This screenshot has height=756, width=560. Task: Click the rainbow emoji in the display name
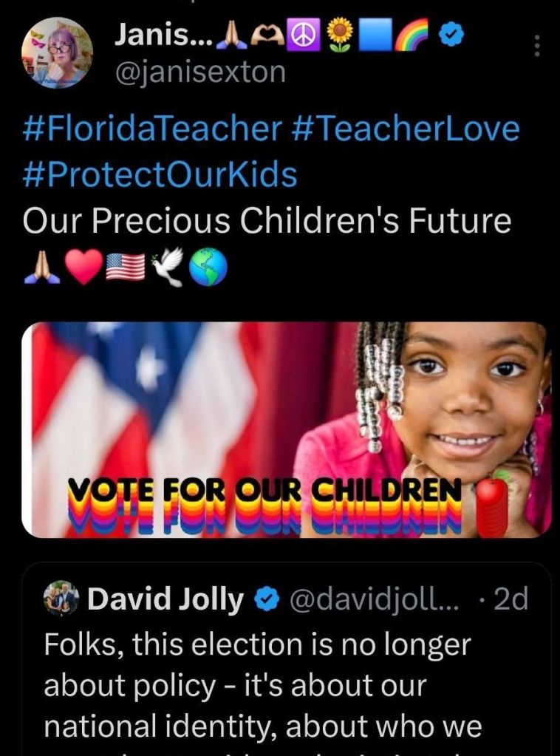coord(411,34)
